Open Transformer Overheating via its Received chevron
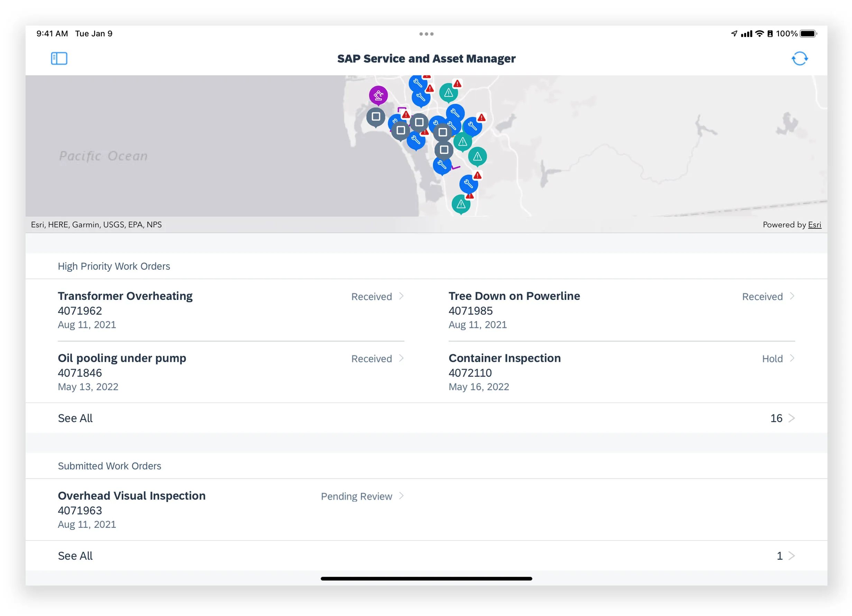The image size is (852, 616). (x=401, y=296)
